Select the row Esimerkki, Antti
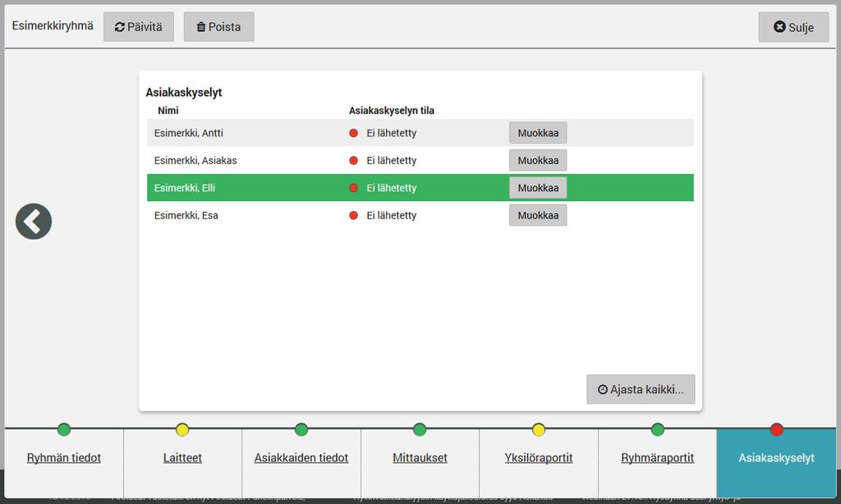The height and width of the screenshot is (504, 841). pos(420,133)
